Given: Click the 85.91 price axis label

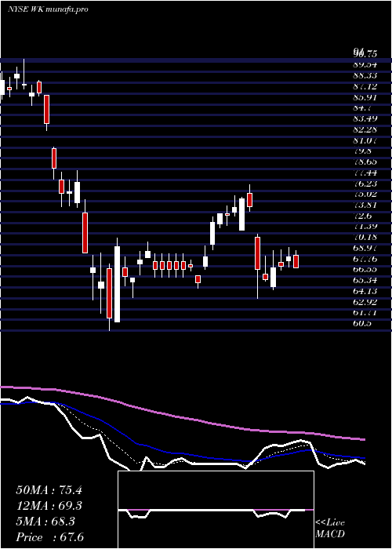Looking at the screenshot, I should [x=365, y=97].
